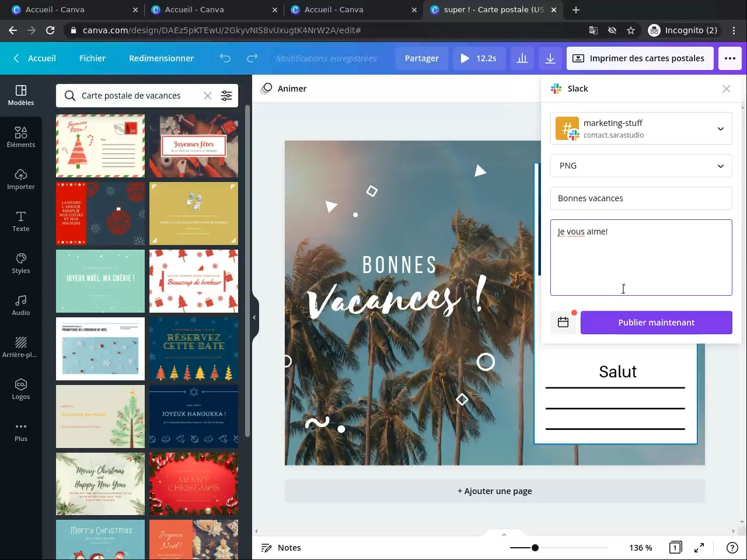Screen dimensions: 747x560
Task: Open the Animer animation options
Action: click(x=284, y=89)
